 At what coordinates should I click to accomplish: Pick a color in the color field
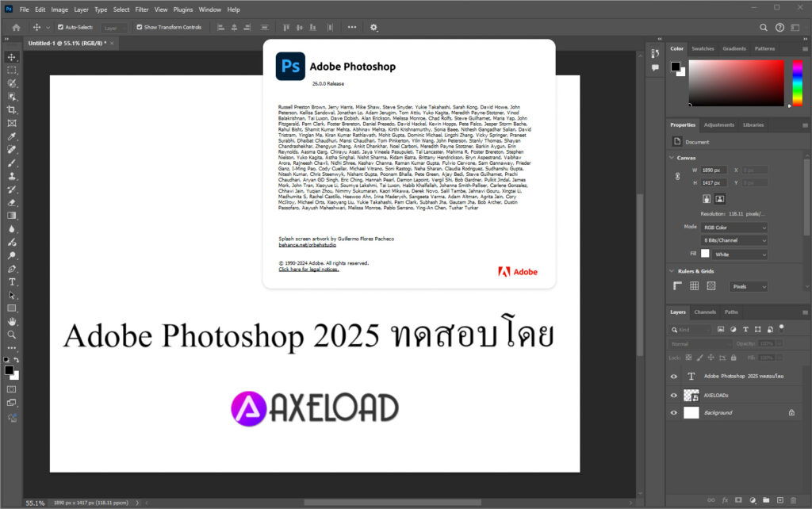tap(736, 82)
